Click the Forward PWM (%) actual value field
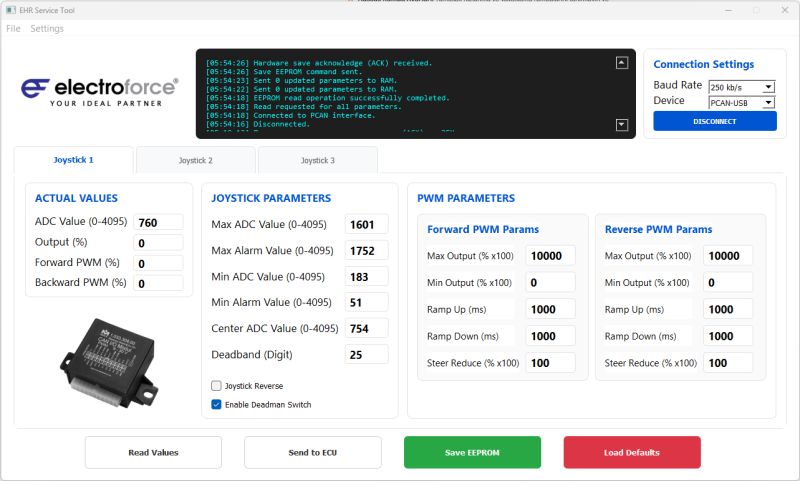Image resolution: width=800 pixels, height=481 pixels. point(158,263)
